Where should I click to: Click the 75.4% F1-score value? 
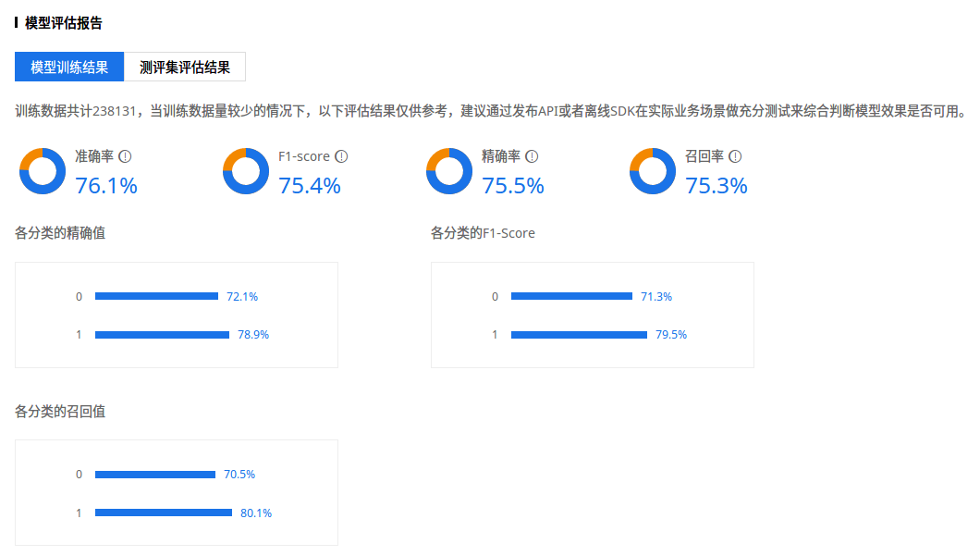[310, 186]
